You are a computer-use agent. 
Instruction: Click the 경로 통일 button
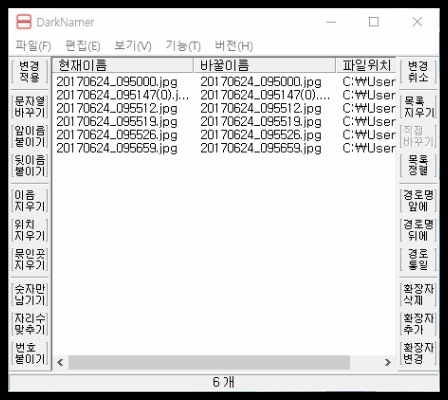(418, 259)
